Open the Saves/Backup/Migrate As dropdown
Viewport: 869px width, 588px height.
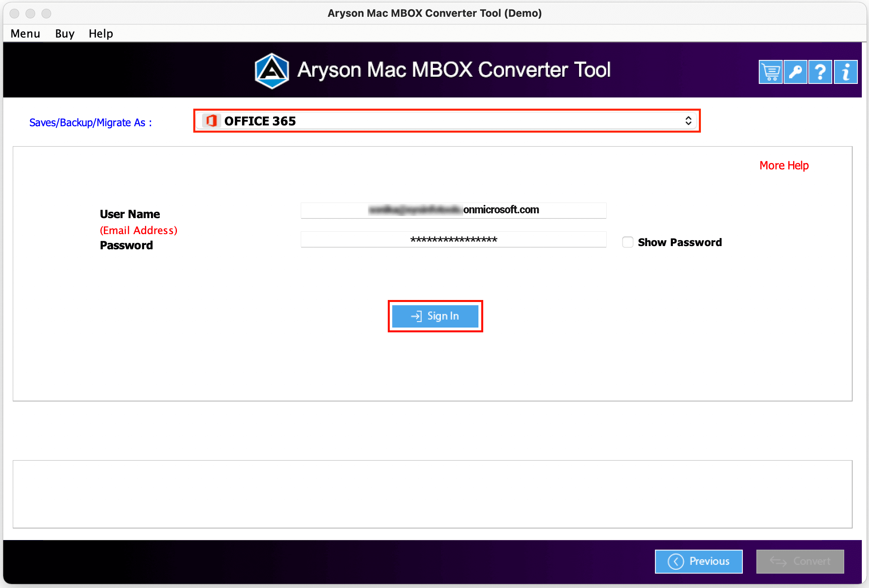tap(446, 121)
